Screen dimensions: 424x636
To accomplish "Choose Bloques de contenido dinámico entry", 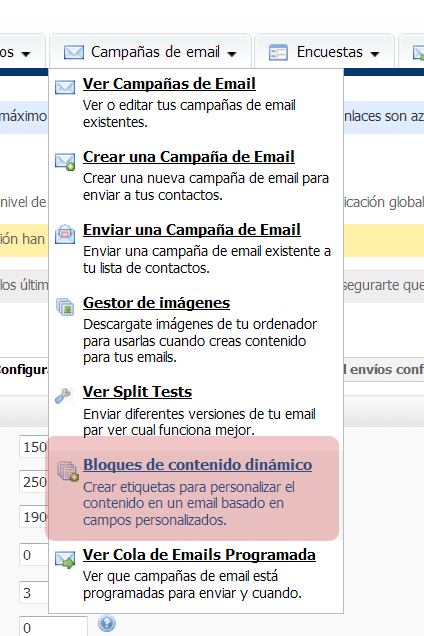I will (x=198, y=465).
